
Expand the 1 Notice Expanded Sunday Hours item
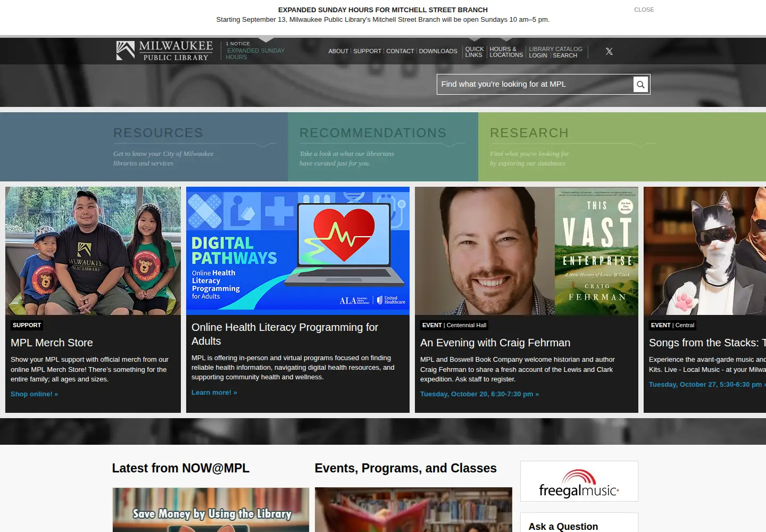point(255,51)
